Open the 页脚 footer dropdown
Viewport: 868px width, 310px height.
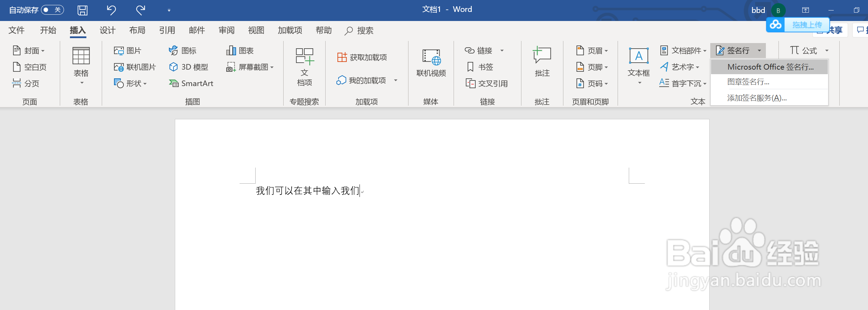click(592, 67)
